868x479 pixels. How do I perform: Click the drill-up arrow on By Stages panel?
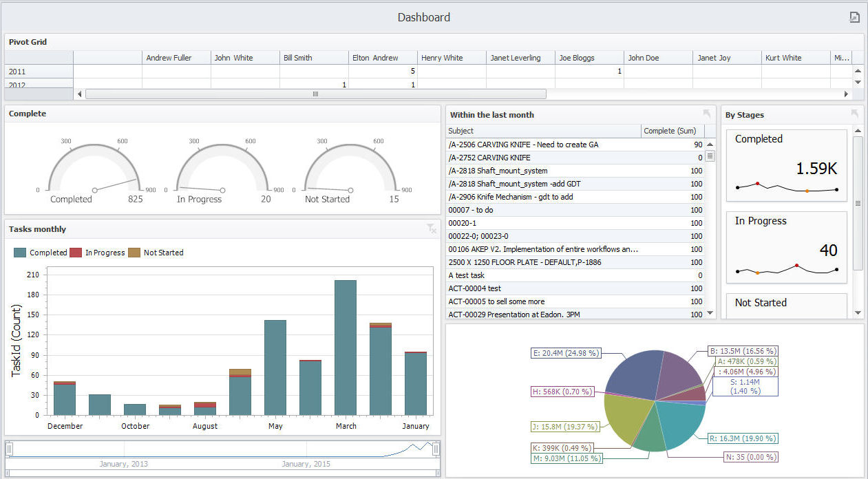[x=855, y=114]
